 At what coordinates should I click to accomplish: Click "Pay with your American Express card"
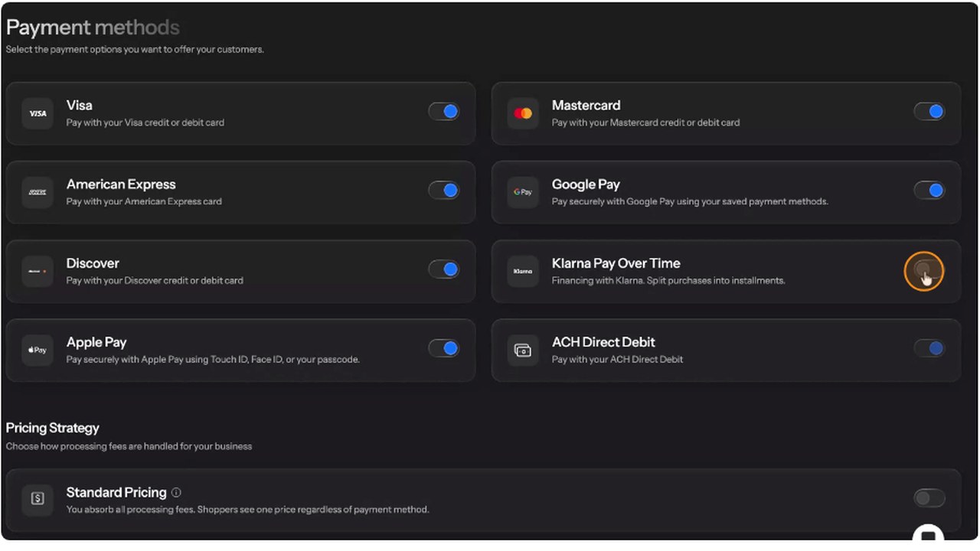[x=144, y=202]
